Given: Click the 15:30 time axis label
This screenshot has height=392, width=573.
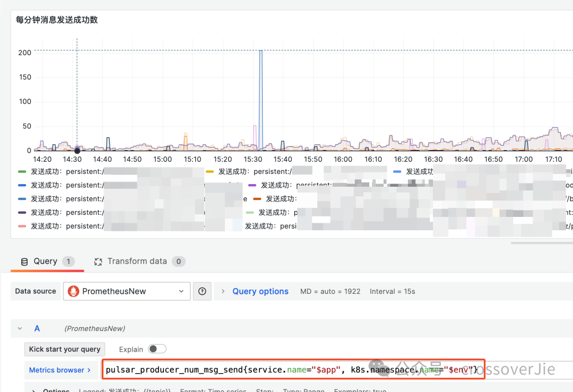Looking at the screenshot, I should (253, 159).
